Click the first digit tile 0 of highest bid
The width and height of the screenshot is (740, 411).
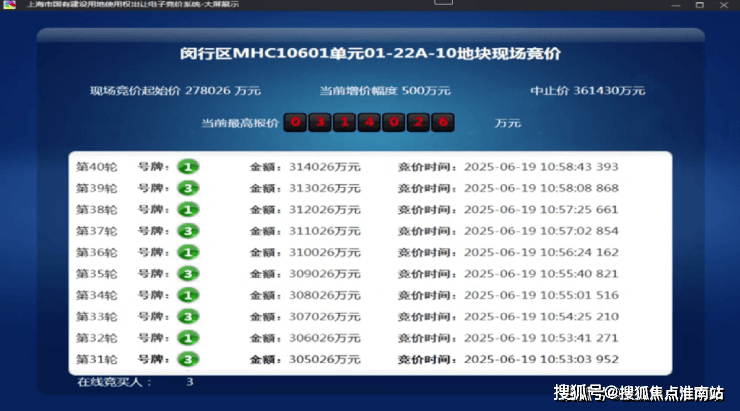coord(295,122)
